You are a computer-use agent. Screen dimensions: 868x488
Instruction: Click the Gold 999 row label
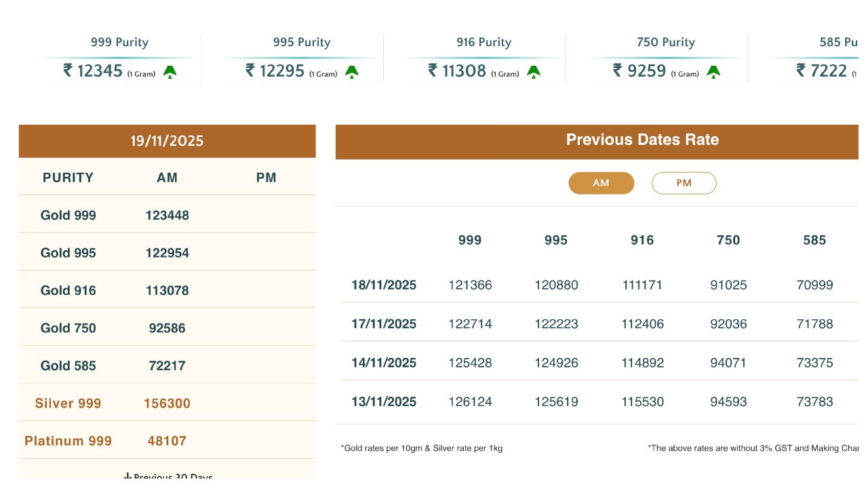pyautogui.click(x=68, y=216)
